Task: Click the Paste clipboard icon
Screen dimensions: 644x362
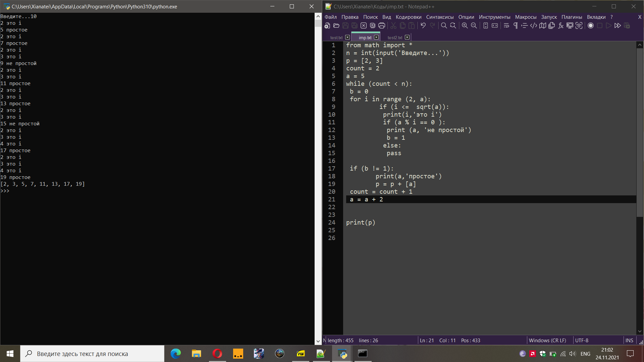Action: [x=412, y=26]
